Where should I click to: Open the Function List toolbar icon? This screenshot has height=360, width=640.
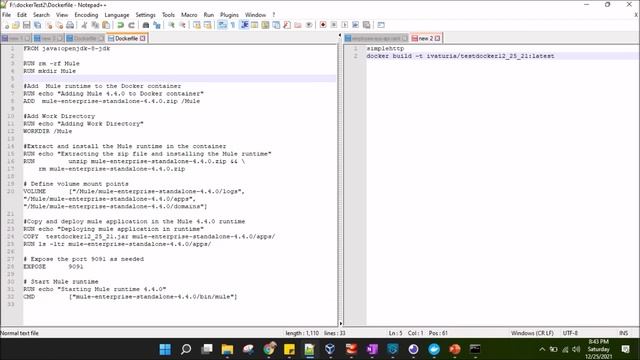pos(287,25)
